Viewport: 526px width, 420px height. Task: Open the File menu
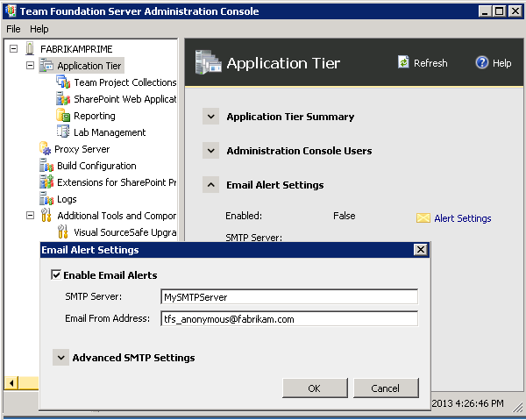click(x=13, y=29)
